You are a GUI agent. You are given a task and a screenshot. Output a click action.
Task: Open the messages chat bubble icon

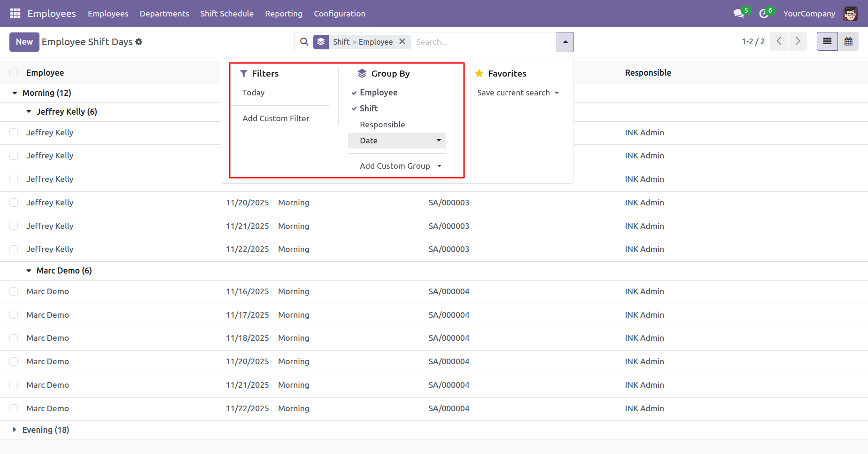[739, 14]
